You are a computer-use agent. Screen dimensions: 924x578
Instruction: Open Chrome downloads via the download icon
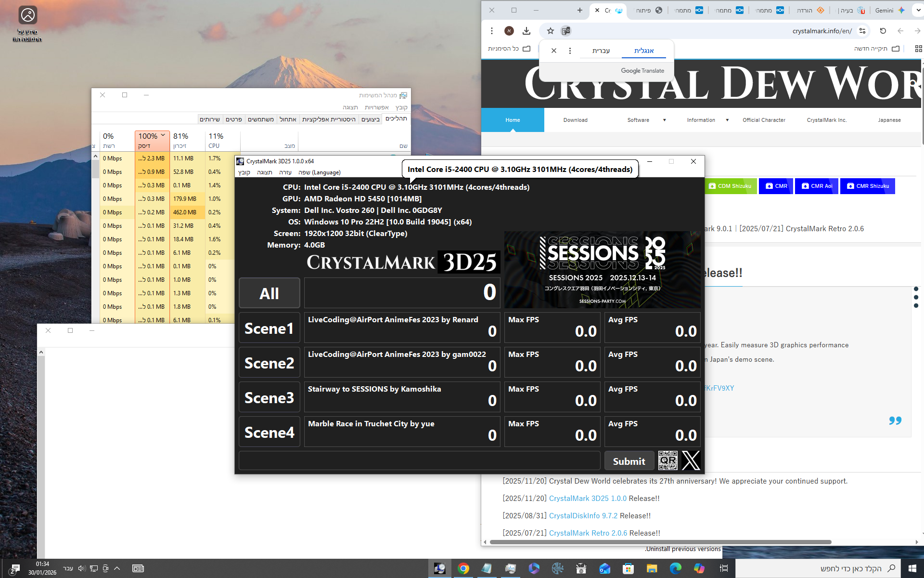click(x=526, y=30)
